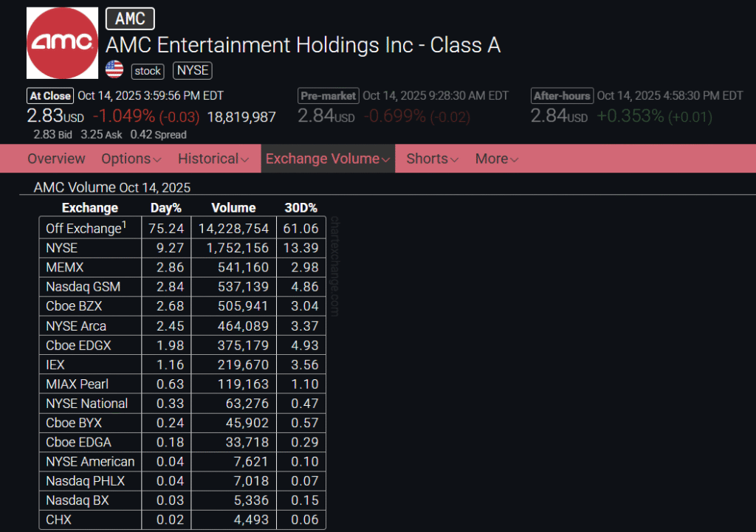The image size is (756, 532).
Task: Click the US flag icon
Action: (x=114, y=70)
